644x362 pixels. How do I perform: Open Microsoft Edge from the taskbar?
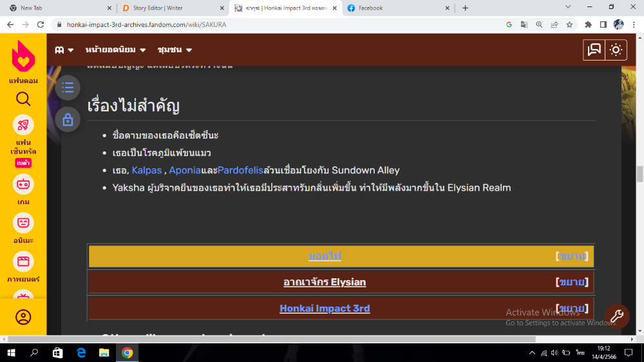81,352
